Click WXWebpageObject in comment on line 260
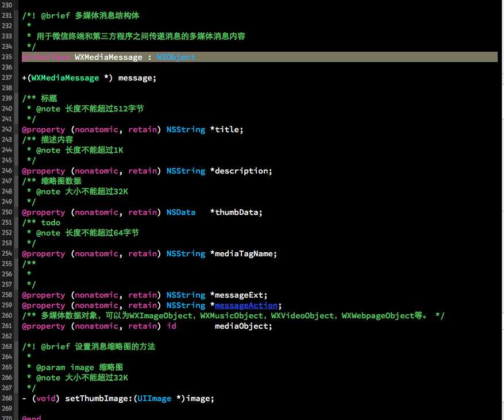Viewport: 504px width, 420px height. (x=378, y=316)
